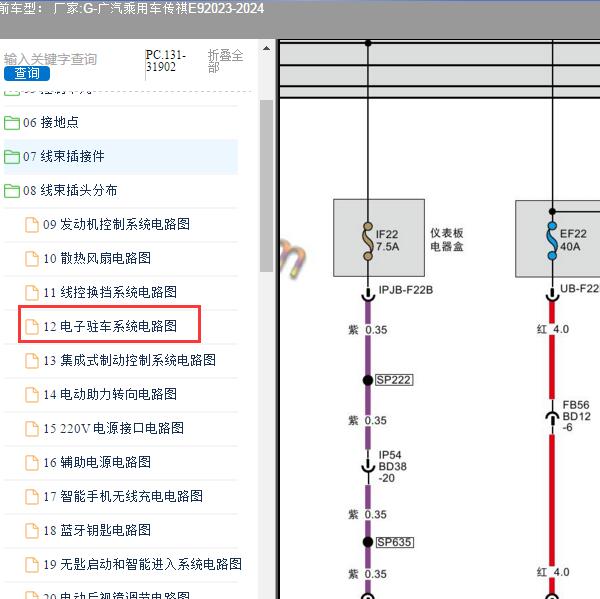
Task: Click the document icon beside 17 智能手机无线充电电路图
Action: pyautogui.click(x=32, y=497)
